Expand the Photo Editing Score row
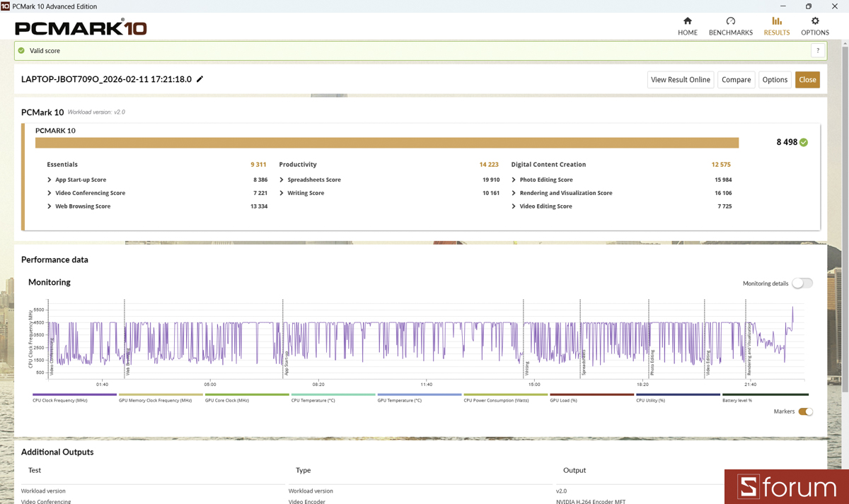Image resolution: width=849 pixels, height=504 pixels. pos(514,180)
